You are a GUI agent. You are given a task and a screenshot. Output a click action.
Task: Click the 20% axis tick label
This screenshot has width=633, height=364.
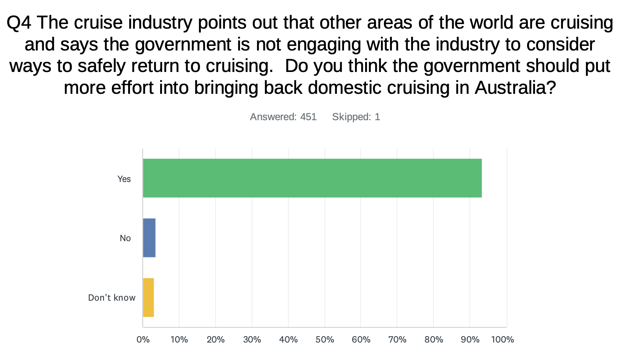click(216, 340)
